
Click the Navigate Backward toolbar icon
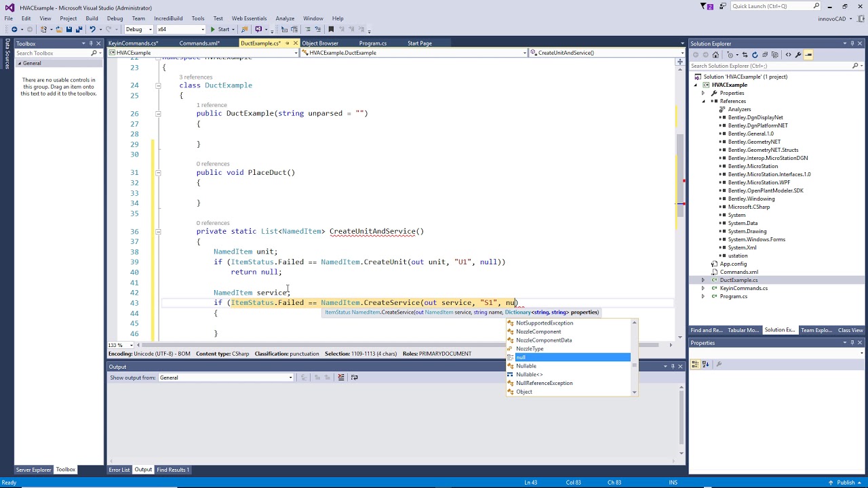point(14,29)
